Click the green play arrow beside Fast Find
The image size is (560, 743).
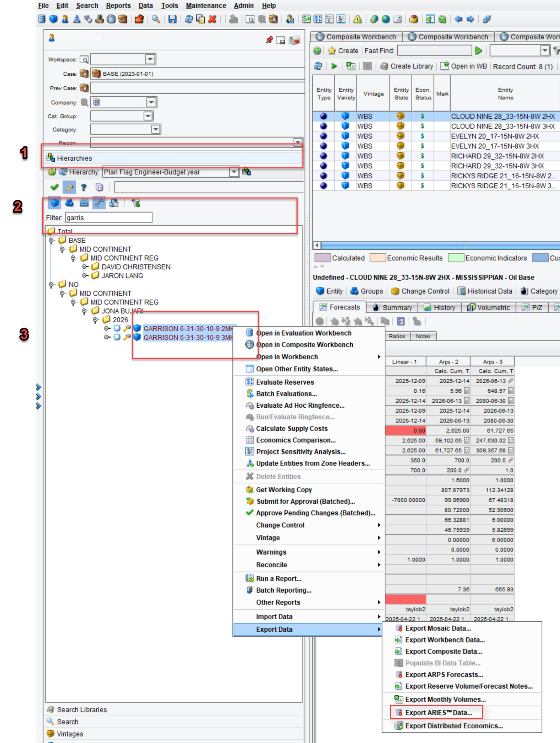pyautogui.click(x=478, y=51)
